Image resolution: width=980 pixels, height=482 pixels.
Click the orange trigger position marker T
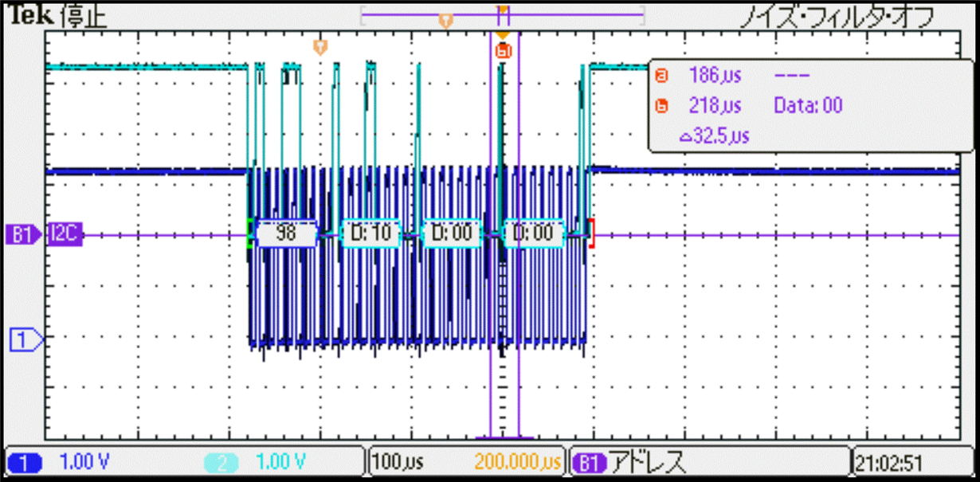tap(320, 47)
